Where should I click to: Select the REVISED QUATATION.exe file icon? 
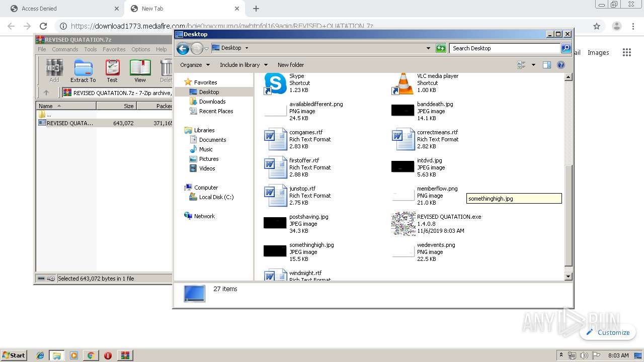point(403,224)
